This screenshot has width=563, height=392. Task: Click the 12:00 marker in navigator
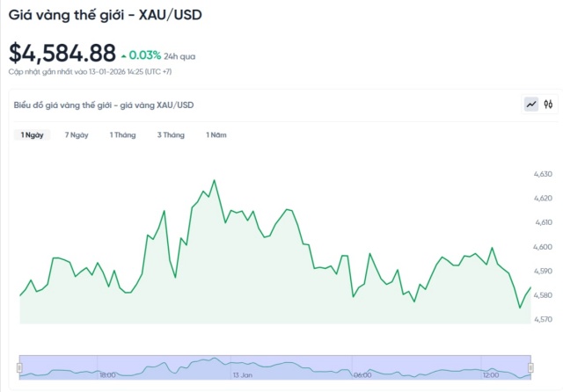pyautogui.click(x=491, y=374)
